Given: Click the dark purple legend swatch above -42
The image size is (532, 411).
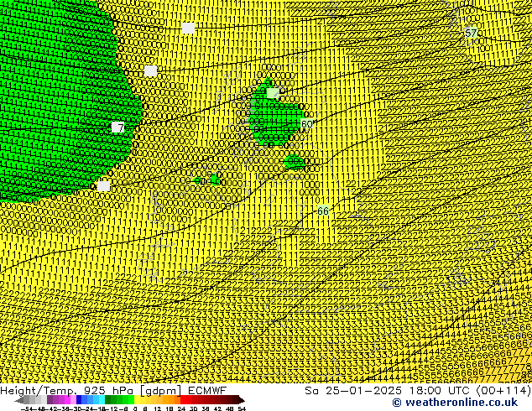Looking at the screenshot, I should [x=50, y=400].
